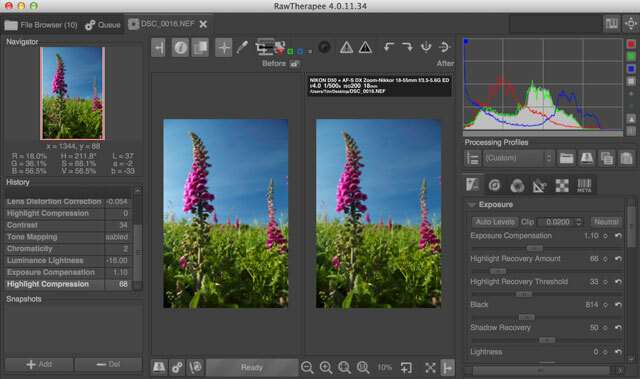Open the Exposure tools tab
Viewport: 640px width, 379px height.
click(x=473, y=185)
